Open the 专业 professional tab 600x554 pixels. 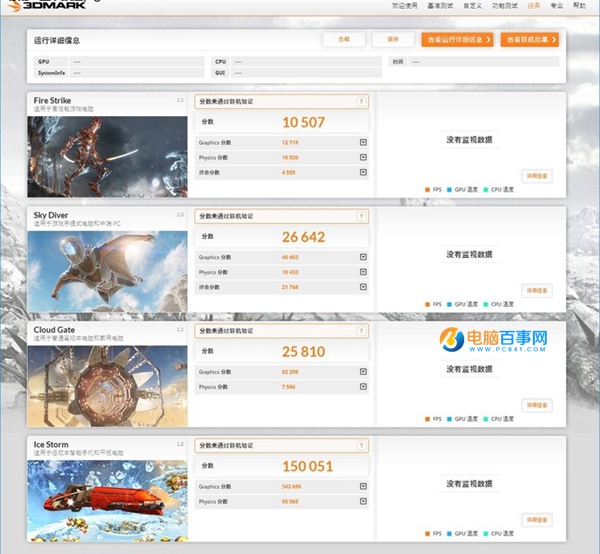[x=556, y=5]
